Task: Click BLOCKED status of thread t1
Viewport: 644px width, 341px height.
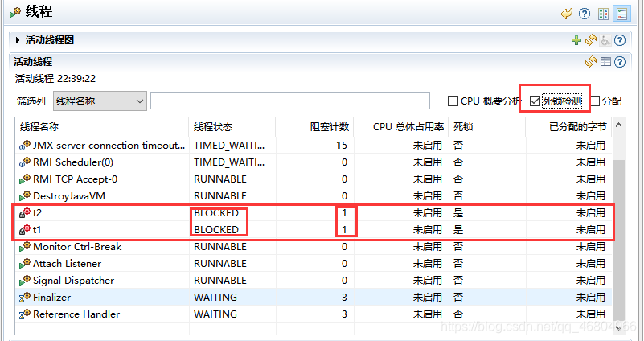Action: point(216,230)
